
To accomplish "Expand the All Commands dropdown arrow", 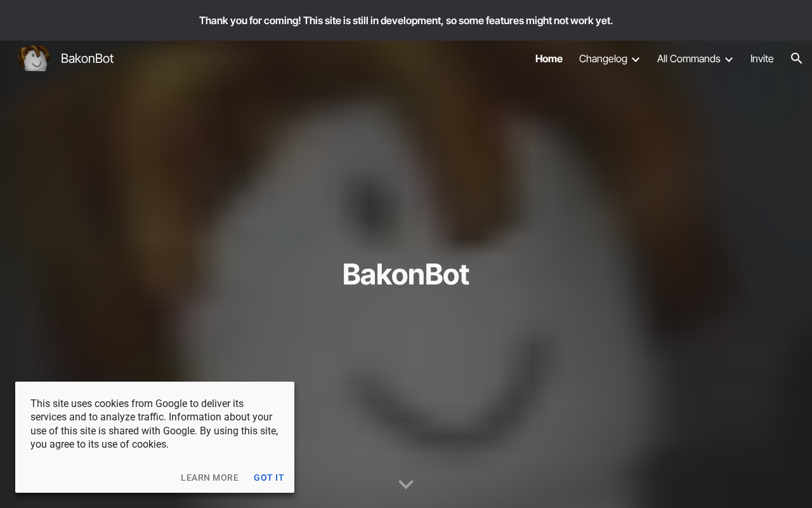I will point(729,59).
